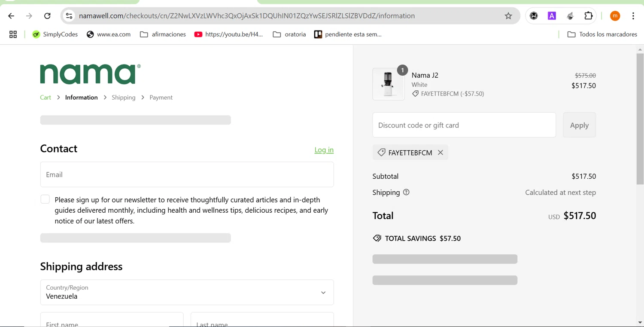
Task: Open the apps grid in bookmarks bar
Action: pyautogui.click(x=13, y=34)
